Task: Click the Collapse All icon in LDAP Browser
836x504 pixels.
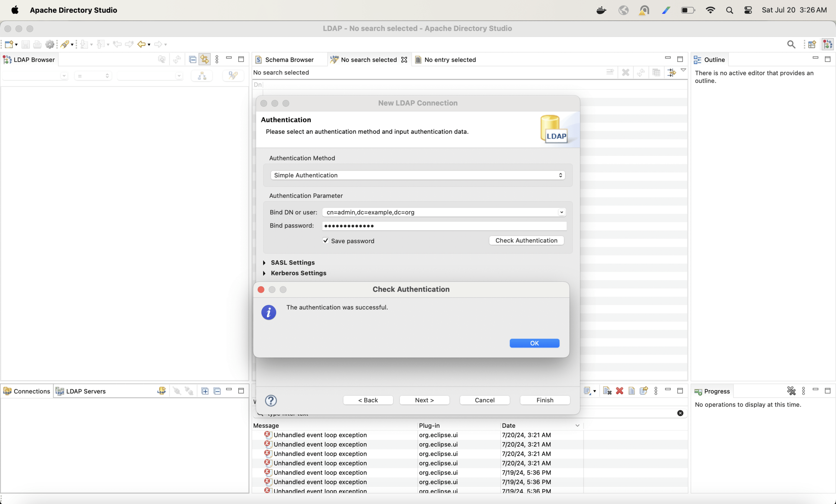Action: click(193, 59)
